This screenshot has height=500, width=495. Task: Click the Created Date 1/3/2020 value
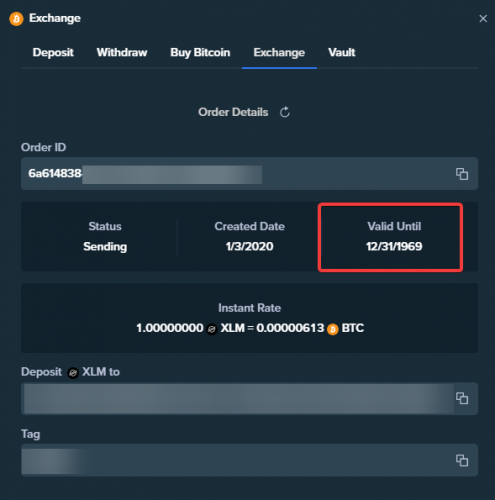pos(249,246)
